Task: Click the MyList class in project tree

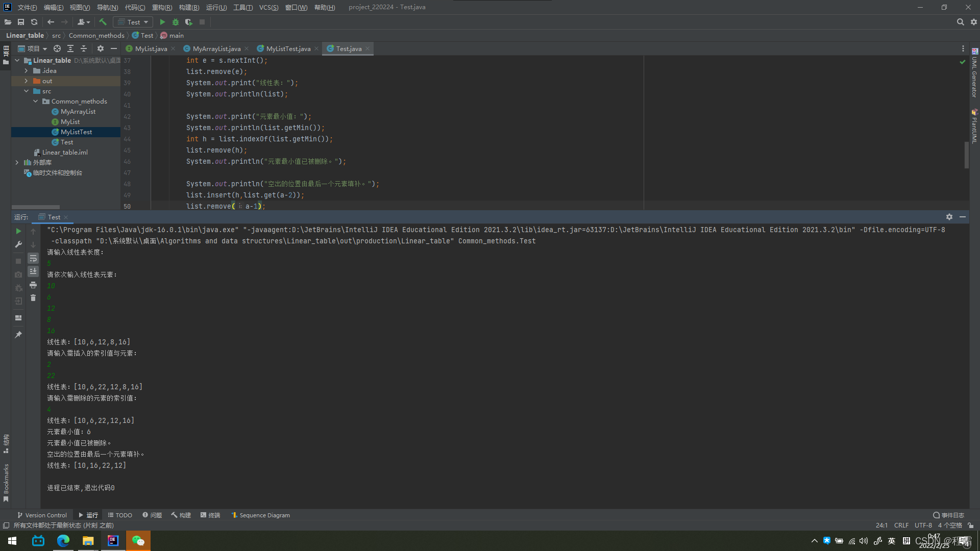Action: coord(69,121)
